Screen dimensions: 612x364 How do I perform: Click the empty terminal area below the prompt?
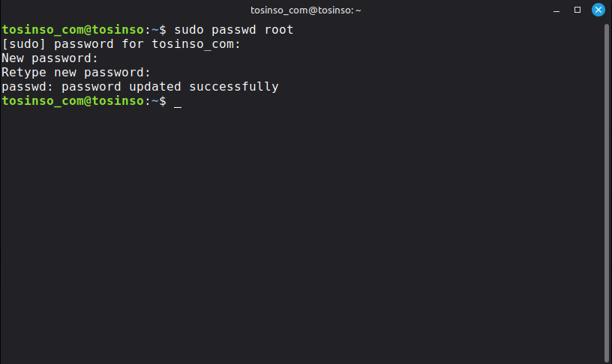point(300,240)
